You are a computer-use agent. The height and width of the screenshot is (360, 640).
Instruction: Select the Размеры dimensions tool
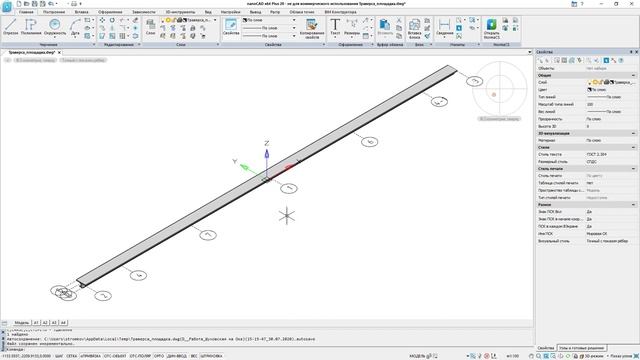[x=352, y=27]
